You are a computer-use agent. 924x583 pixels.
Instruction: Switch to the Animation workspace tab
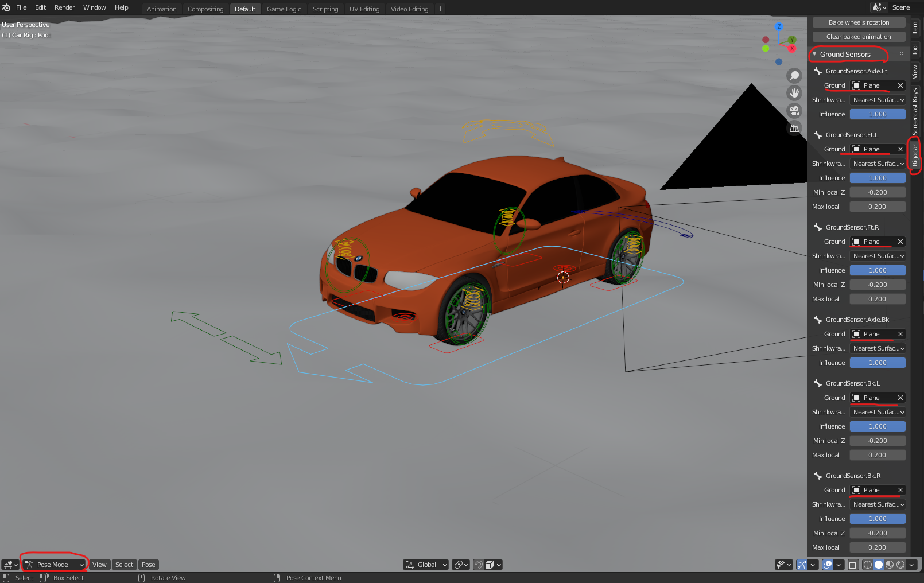point(161,9)
